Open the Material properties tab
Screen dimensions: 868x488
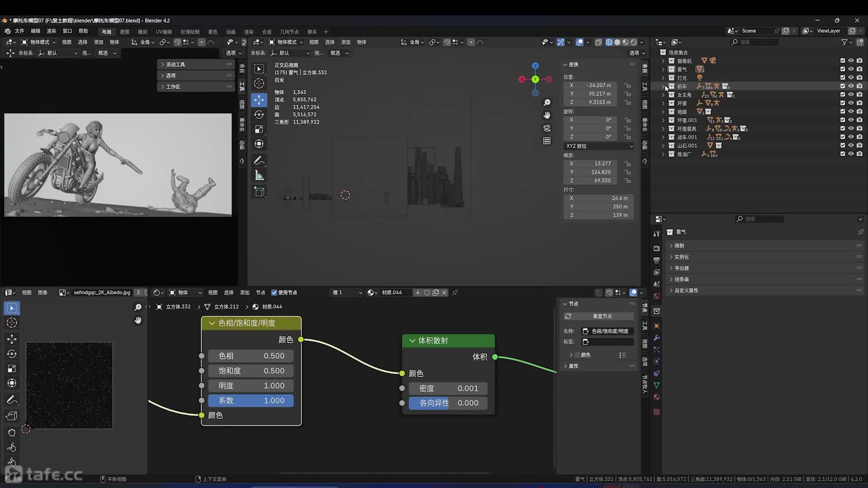(x=656, y=397)
